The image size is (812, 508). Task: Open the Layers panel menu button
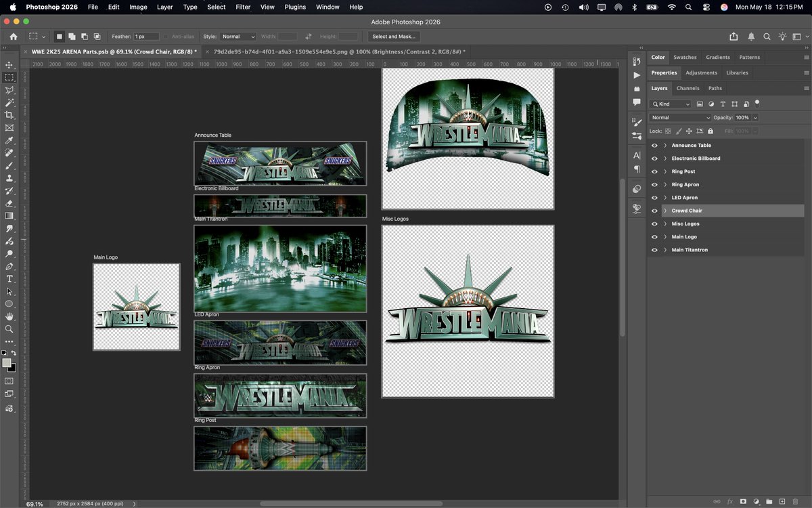[x=806, y=88]
